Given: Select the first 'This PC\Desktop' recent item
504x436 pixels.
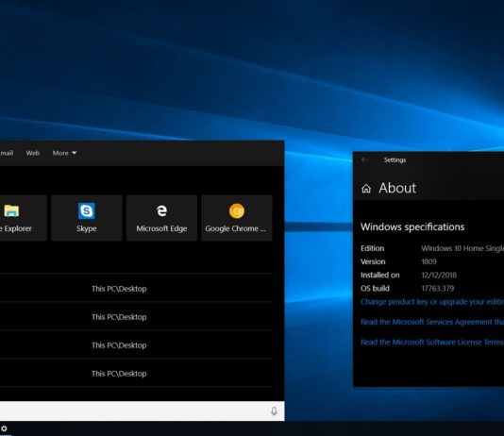Looking at the screenshot, I should pyautogui.click(x=136, y=289).
